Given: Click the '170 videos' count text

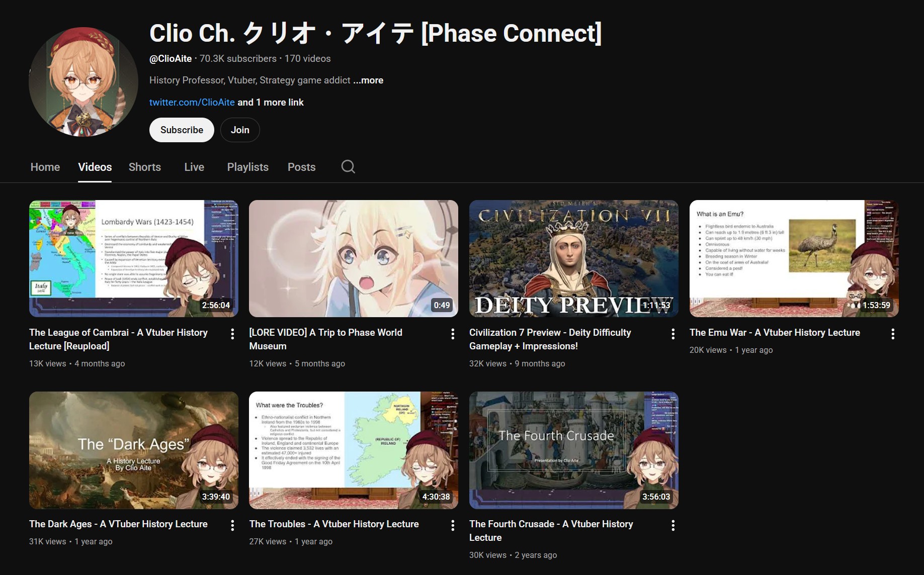Looking at the screenshot, I should tap(308, 59).
